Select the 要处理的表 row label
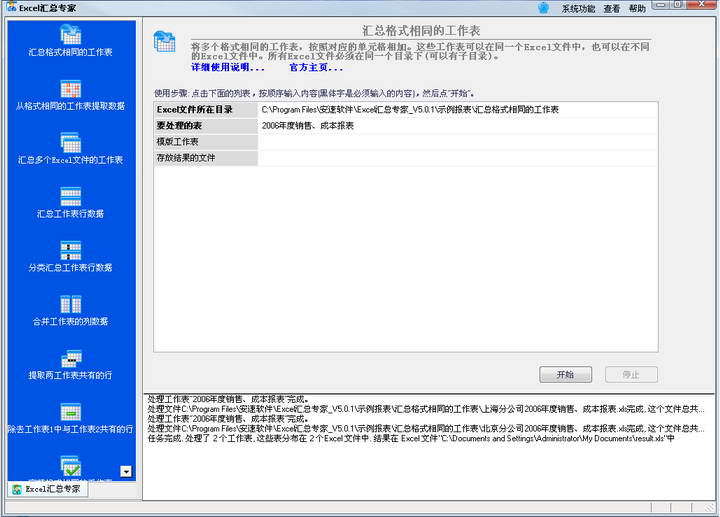 tap(206, 126)
